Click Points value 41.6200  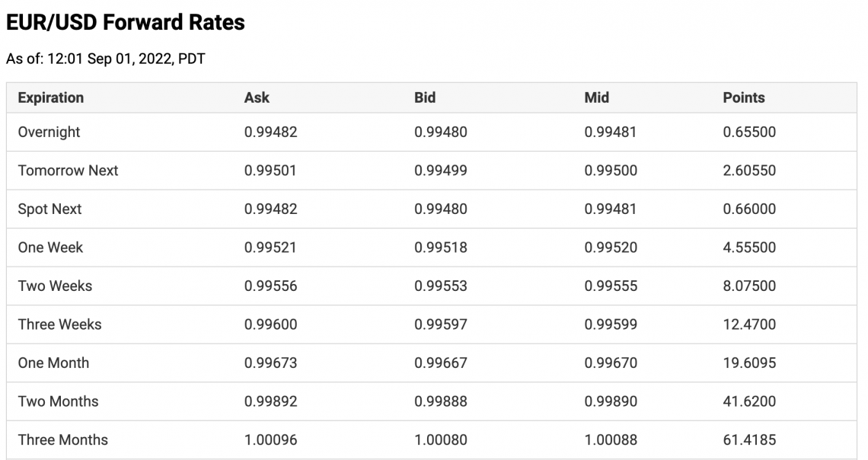(749, 401)
